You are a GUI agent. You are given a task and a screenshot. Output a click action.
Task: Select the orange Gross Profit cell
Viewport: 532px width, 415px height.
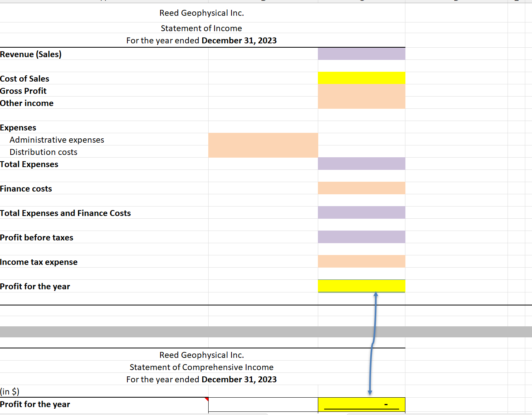click(x=361, y=90)
